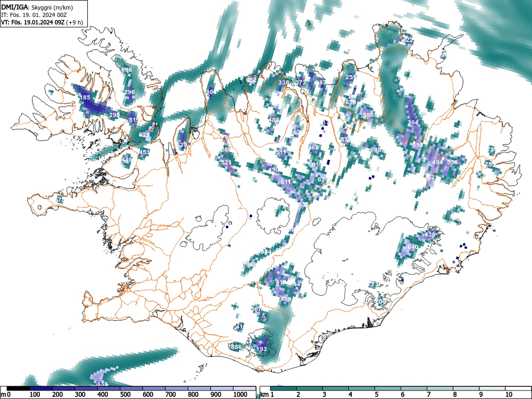Click the map label 636
Image resolution: width=532 pixels, height=399 pixels.
[x=303, y=205]
